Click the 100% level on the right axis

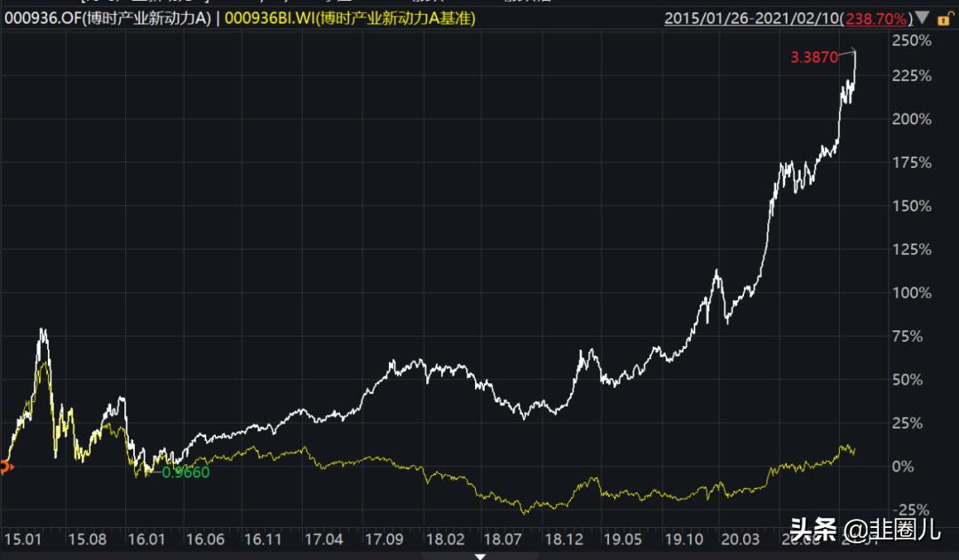point(911,293)
